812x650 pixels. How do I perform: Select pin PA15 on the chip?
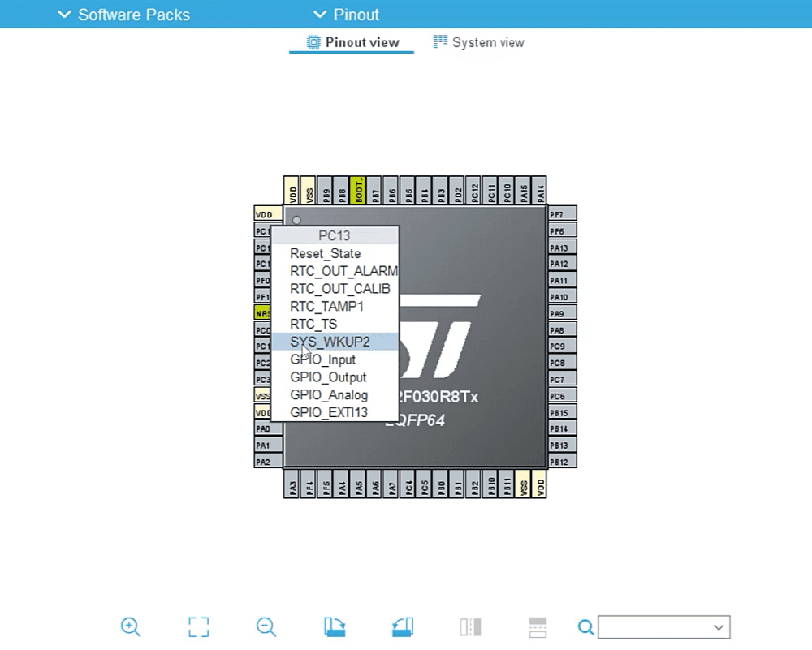(x=524, y=191)
